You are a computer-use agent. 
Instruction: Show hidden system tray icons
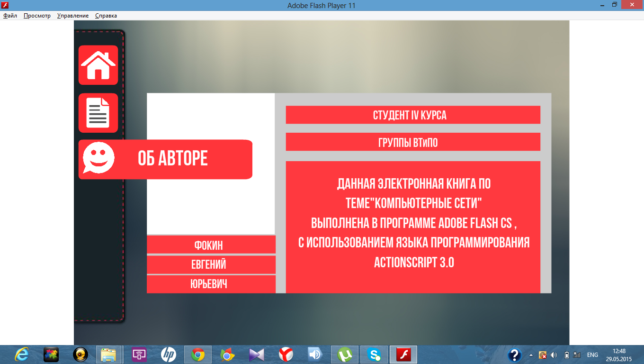[x=531, y=355]
